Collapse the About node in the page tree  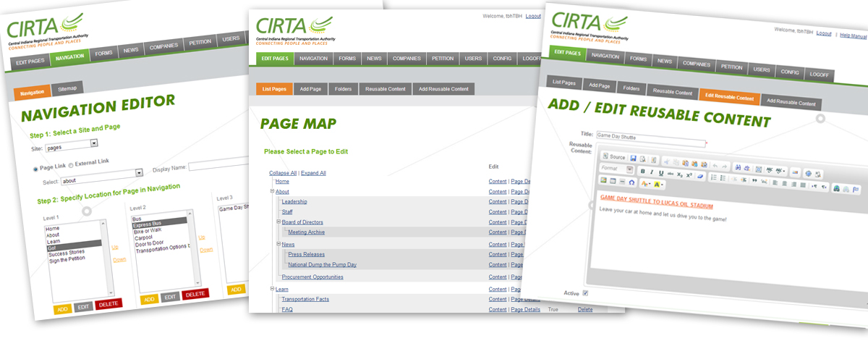point(272,192)
